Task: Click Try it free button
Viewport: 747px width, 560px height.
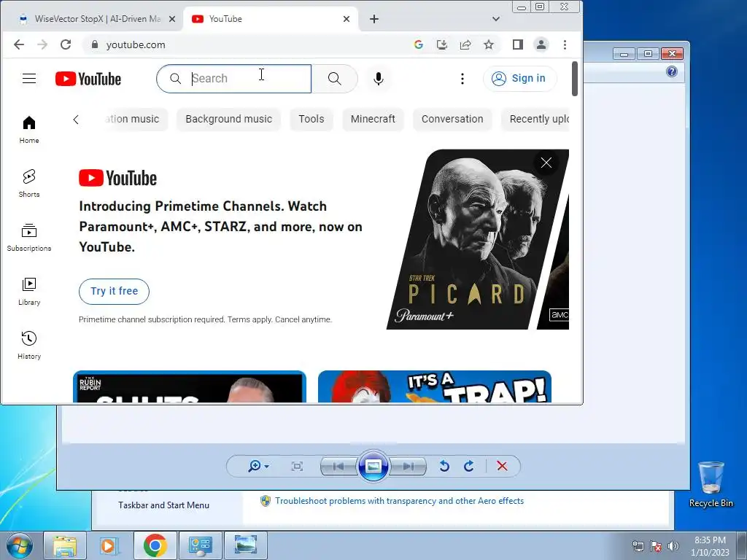Action: (115, 291)
